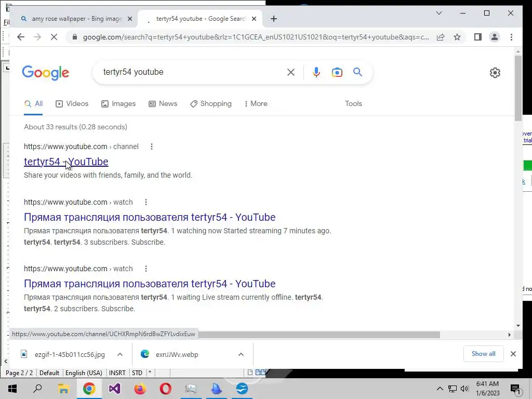Start a search by voice
Screen dimensions: 532x399
point(316,72)
